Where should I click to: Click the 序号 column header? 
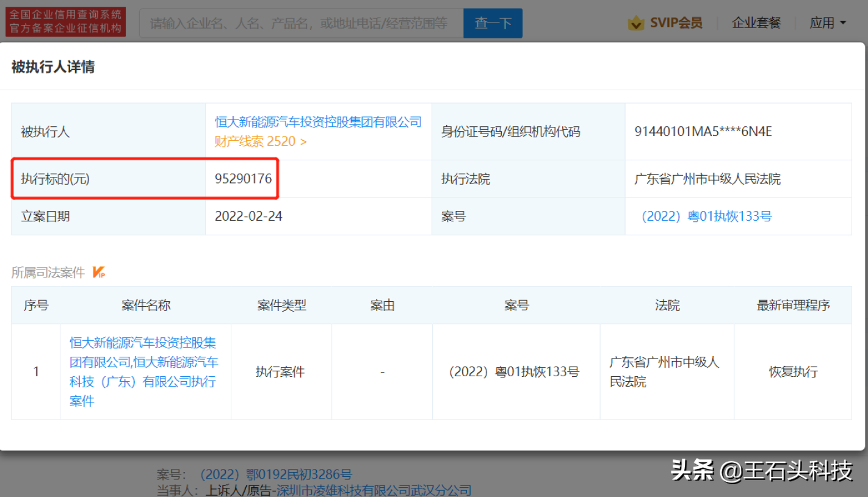pos(36,306)
